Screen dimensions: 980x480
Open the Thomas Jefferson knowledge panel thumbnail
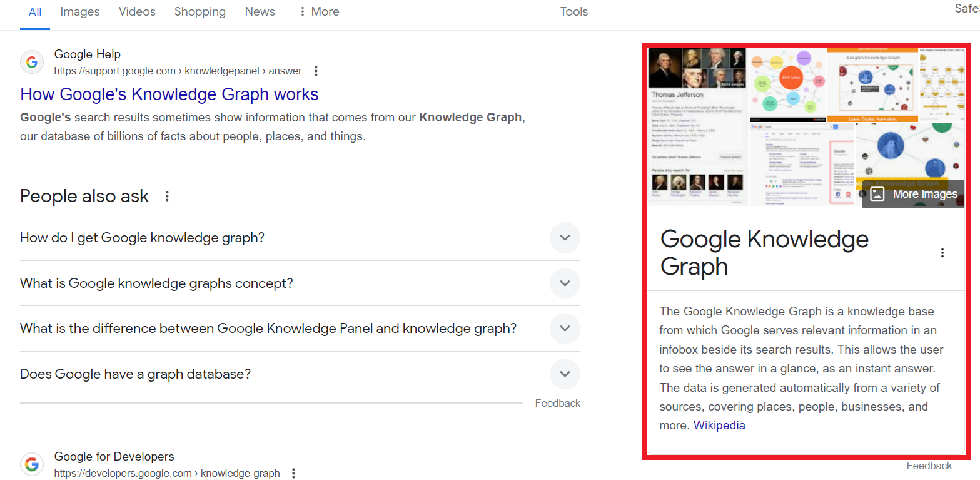[698, 126]
